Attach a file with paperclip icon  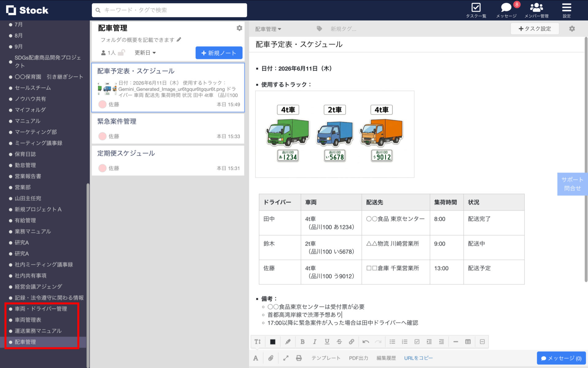271,358
